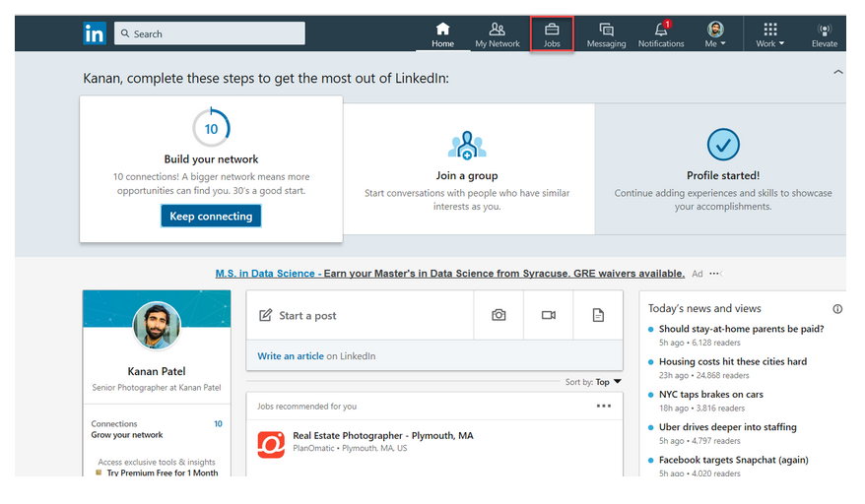Screen dimensions: 865x504
Task: Click the search magnifier icon
Action: (x=125, y=33)
